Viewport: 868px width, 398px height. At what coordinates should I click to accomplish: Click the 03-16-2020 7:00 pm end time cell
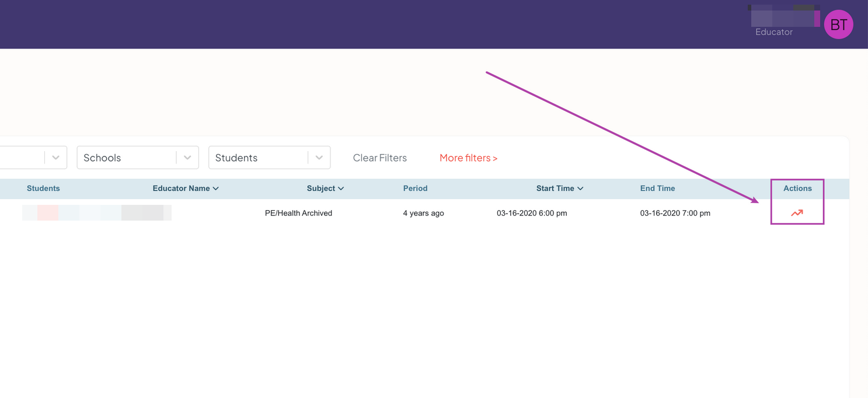coord(675,213)
